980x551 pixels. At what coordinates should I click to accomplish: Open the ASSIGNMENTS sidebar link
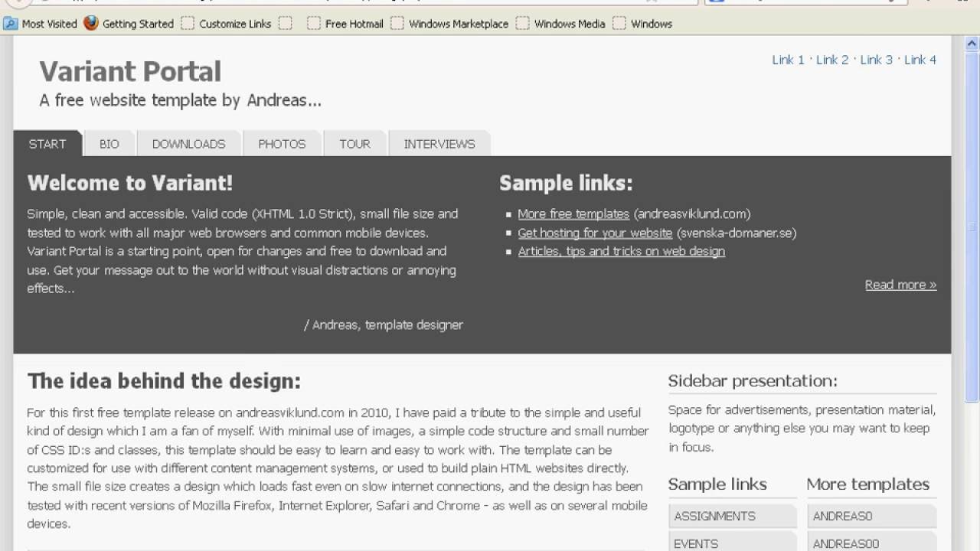click(715, 516)
